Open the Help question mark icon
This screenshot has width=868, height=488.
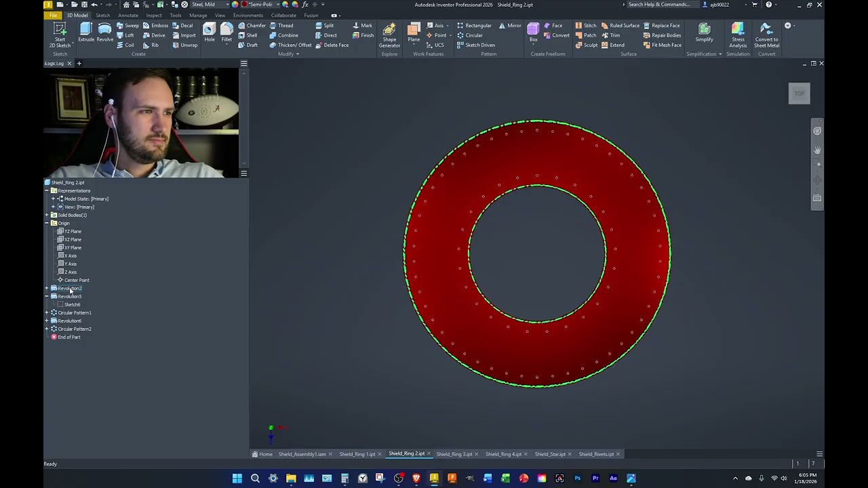[768, 5]
